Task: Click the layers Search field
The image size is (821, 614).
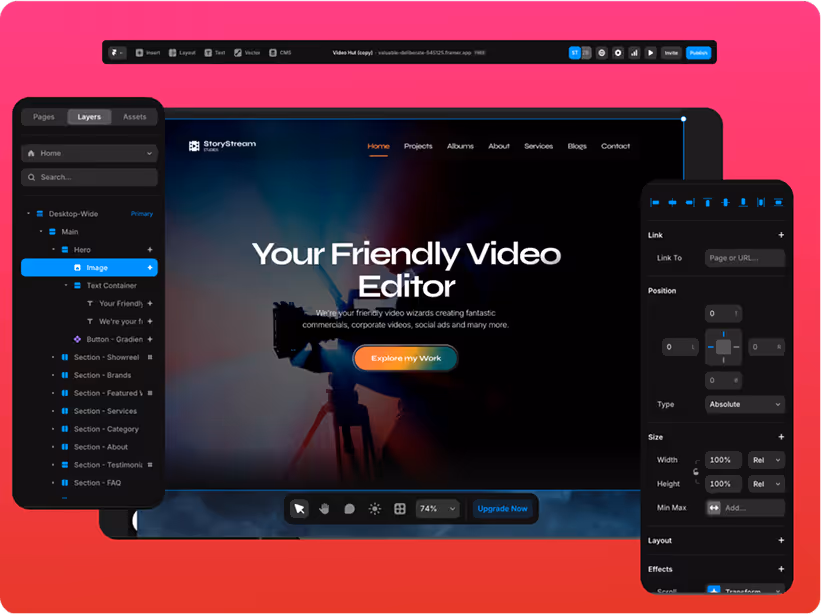Action: [89, 177]
